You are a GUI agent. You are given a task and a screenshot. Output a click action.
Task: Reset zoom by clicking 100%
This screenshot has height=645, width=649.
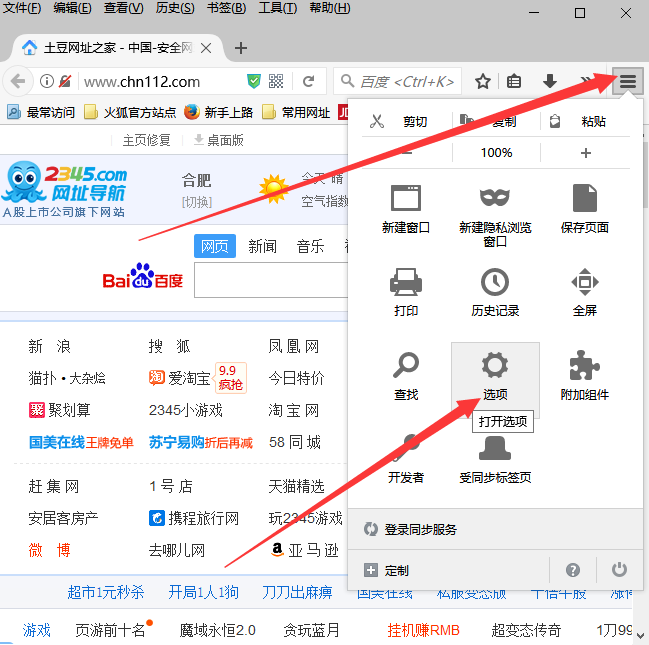coord(496,153)
